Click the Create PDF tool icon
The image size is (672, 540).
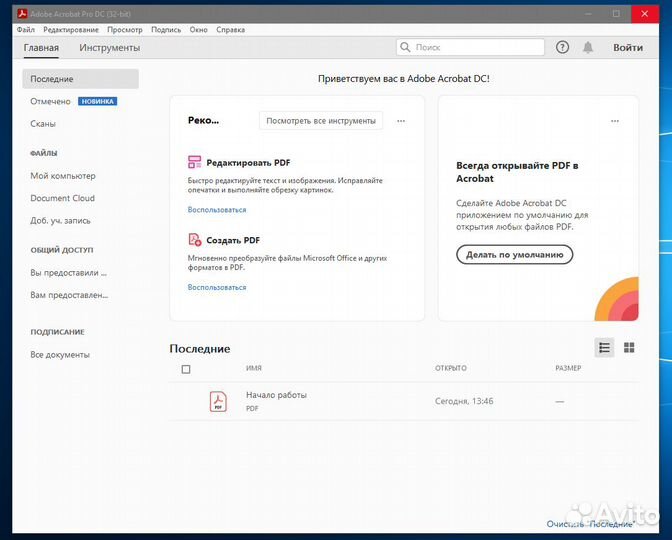[x=195, y=240]
